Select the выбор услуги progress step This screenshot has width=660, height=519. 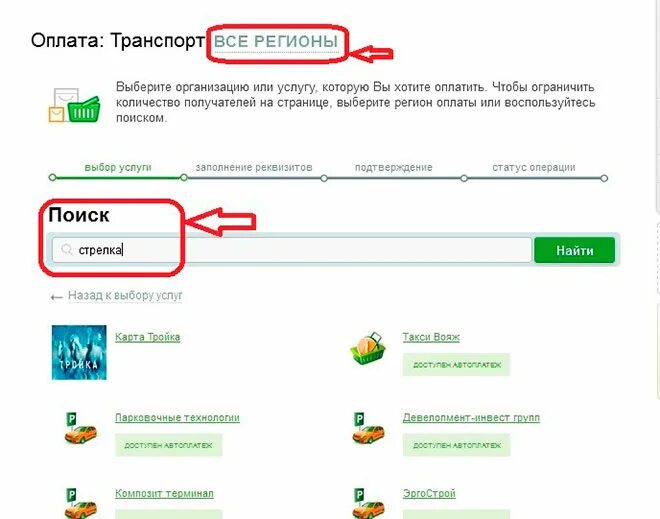pyautogui.click(x=118, y=167)
